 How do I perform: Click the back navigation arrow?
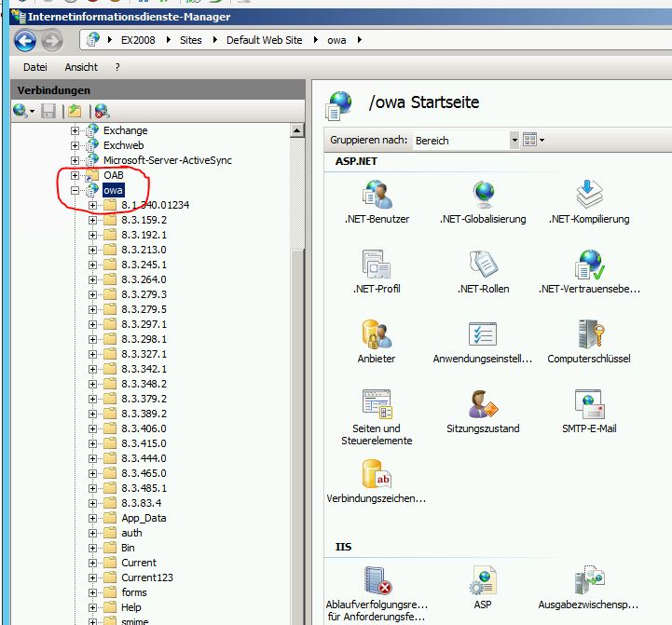(25, 41)
